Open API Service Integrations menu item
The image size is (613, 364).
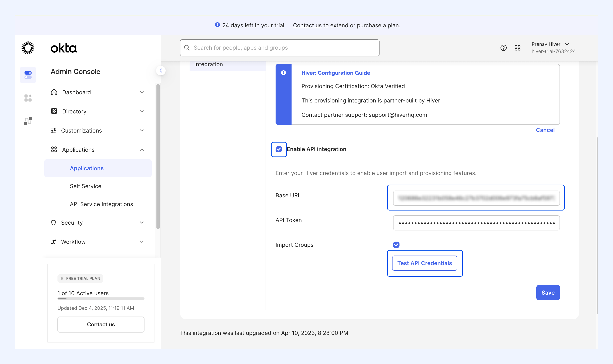(x=101, y=204)
